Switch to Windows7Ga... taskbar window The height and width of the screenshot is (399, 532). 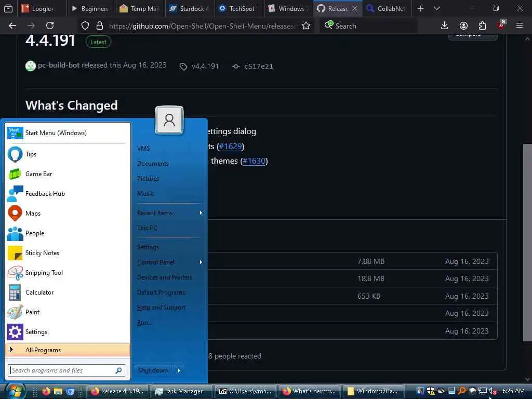(374, 391)
